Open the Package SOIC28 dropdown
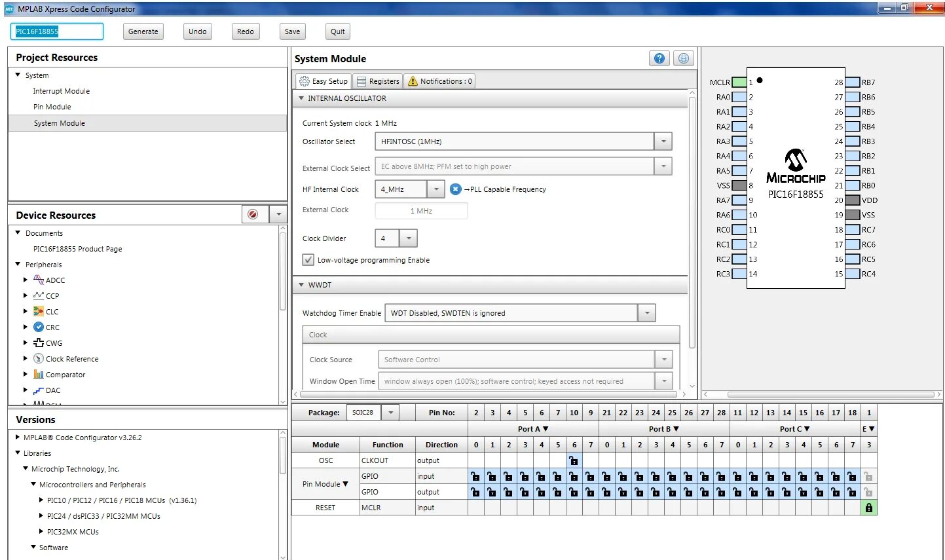The image size is (945, 560). pos(390,413)
